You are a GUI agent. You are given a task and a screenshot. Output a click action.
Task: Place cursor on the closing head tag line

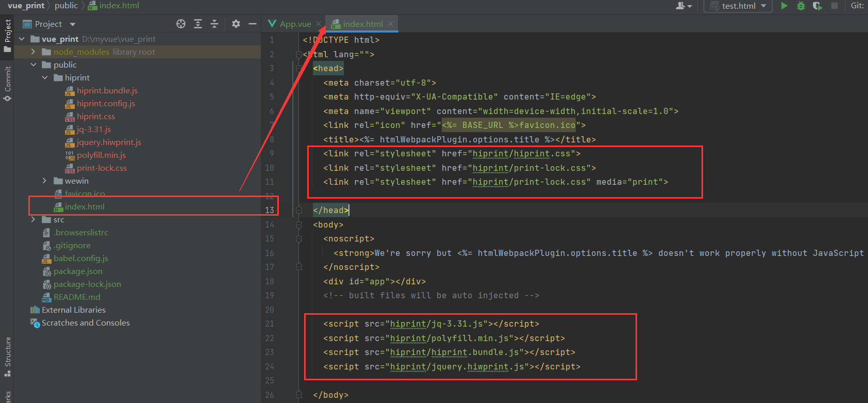(331, 210)
